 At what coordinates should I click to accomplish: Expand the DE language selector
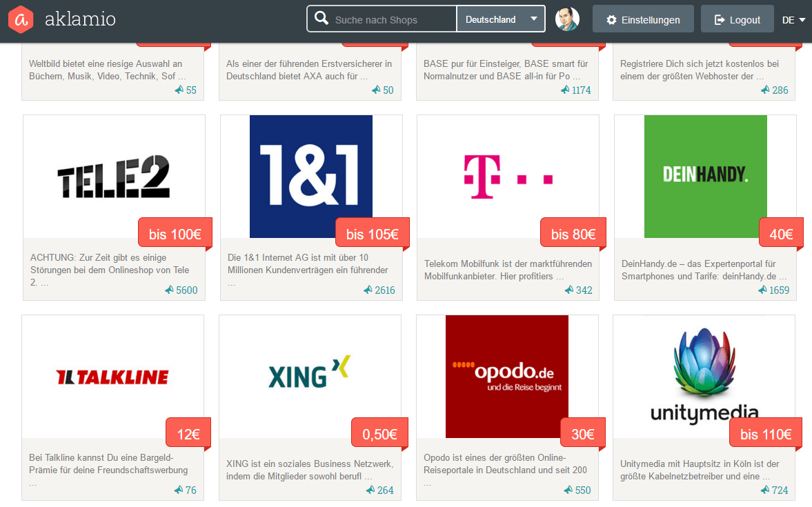coord(794,20)
